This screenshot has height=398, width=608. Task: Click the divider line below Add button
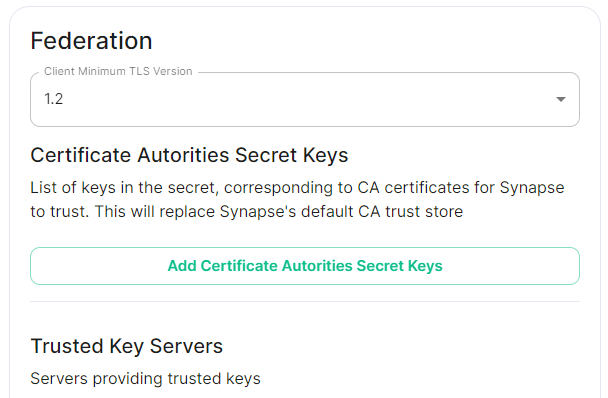point(305,301)
